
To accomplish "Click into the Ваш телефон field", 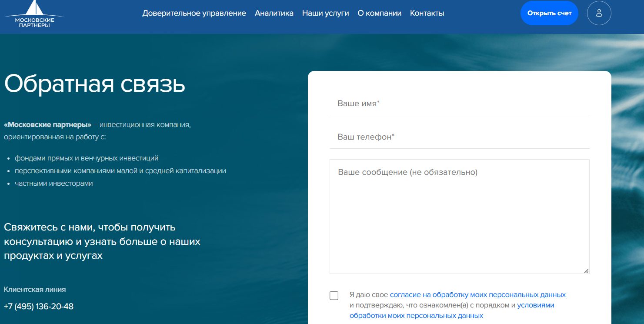I will click(x=459, y=137).
